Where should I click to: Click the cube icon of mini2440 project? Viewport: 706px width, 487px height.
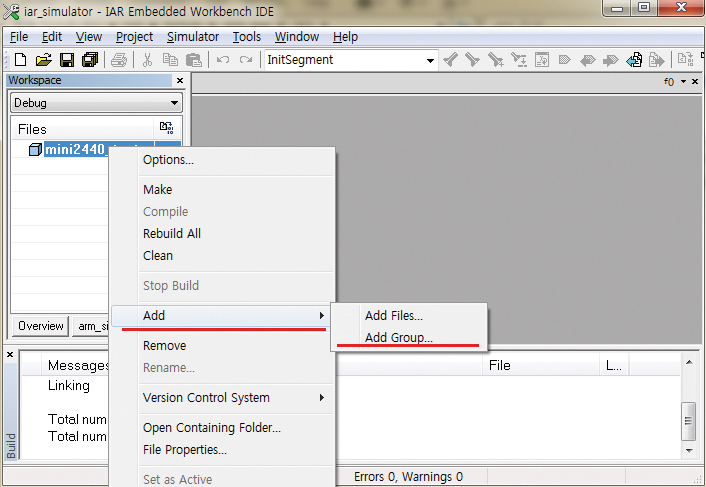[35, 149]
